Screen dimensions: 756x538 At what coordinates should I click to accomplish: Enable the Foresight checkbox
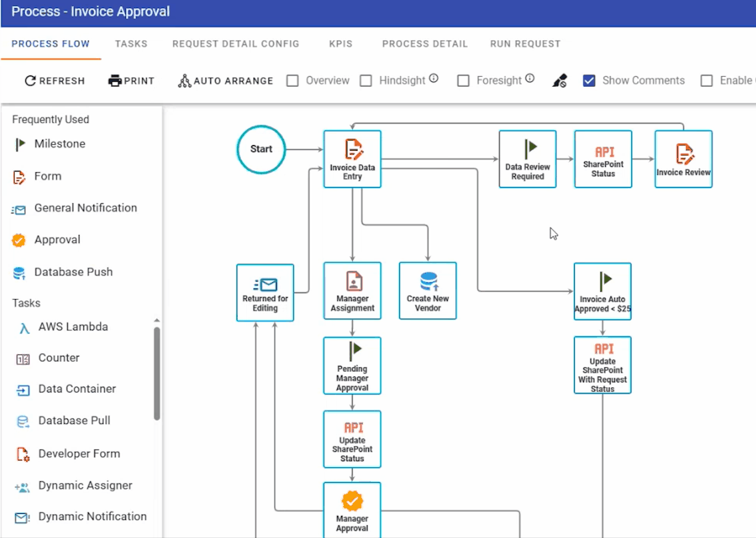click(x=463, y=81)
